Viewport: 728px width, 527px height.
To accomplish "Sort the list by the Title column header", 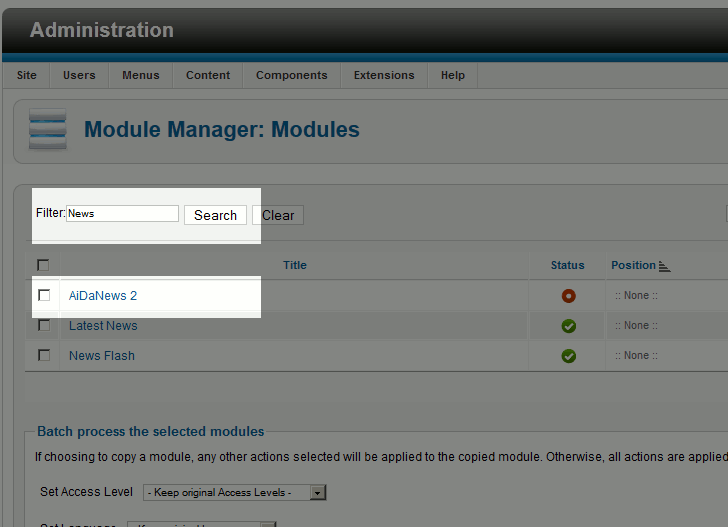I will [295, 265].
